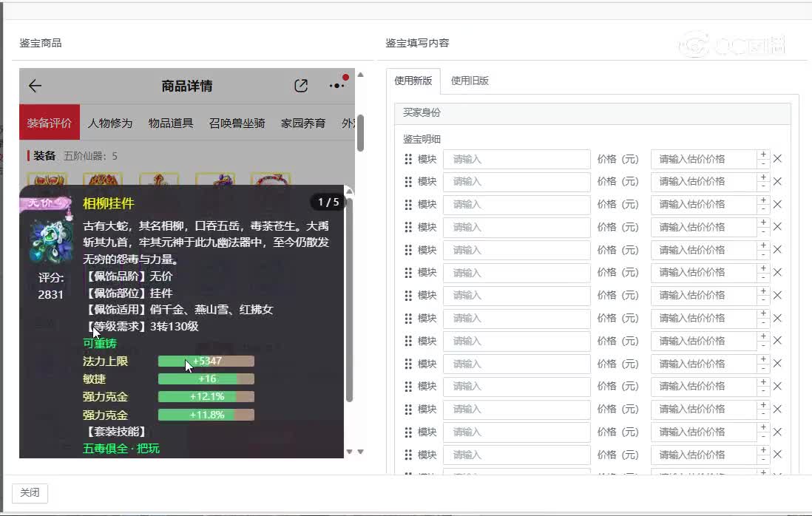Screen dimensions: 812x516
Task: Click the 相柳挂件 item icon image
Action: [50, 242]
